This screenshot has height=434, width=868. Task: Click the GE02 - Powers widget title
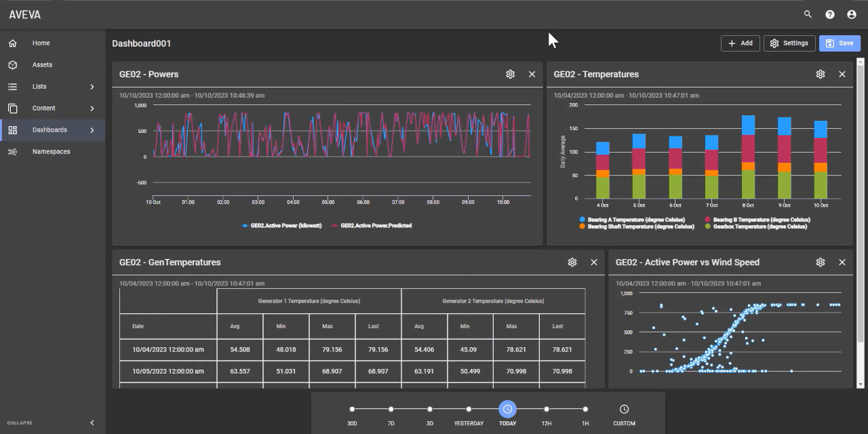pyautogui.click(x=149, y=75)
